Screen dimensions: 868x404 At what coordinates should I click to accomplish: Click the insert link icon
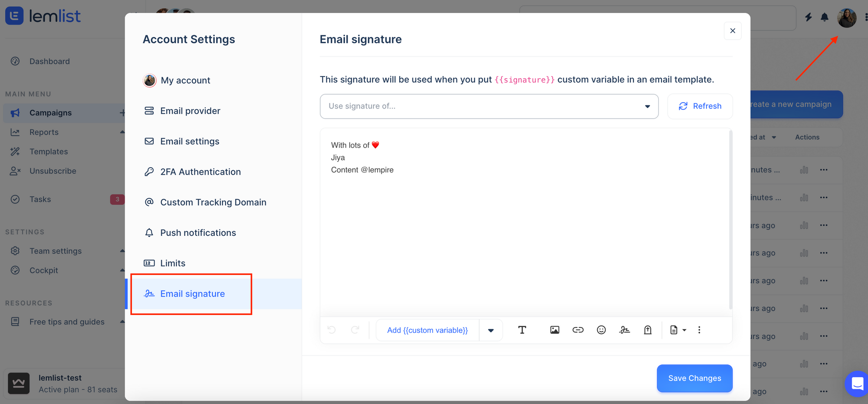click(578, 330)
